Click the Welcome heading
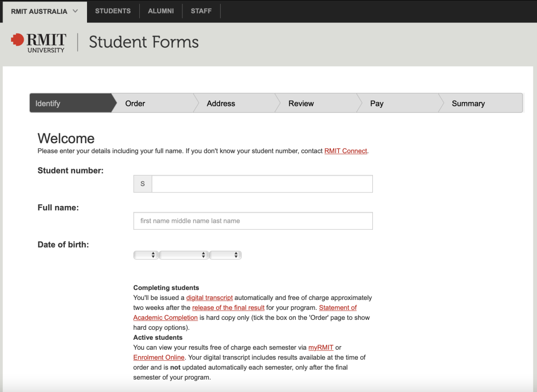 coord(66,138)
